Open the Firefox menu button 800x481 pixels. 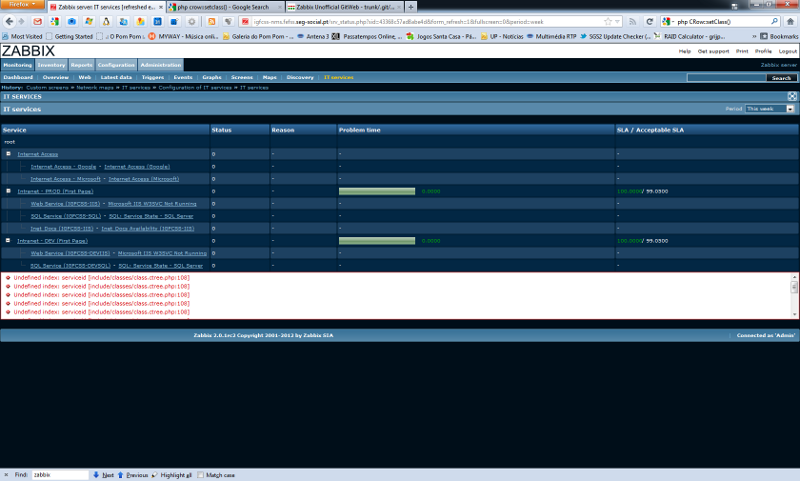(x=22, y=4)
